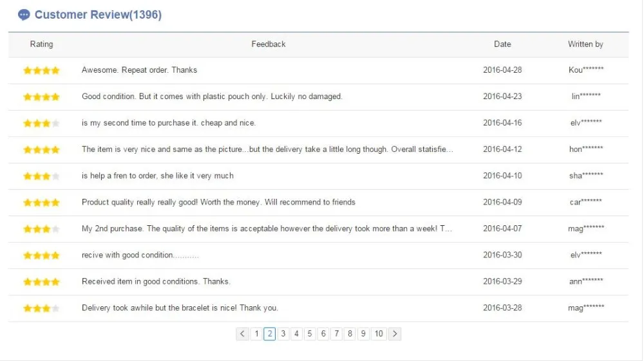This screenshot has width=644, height=361.
Task: Click the Customer Review(1396) heading
Action: (98, 15)
